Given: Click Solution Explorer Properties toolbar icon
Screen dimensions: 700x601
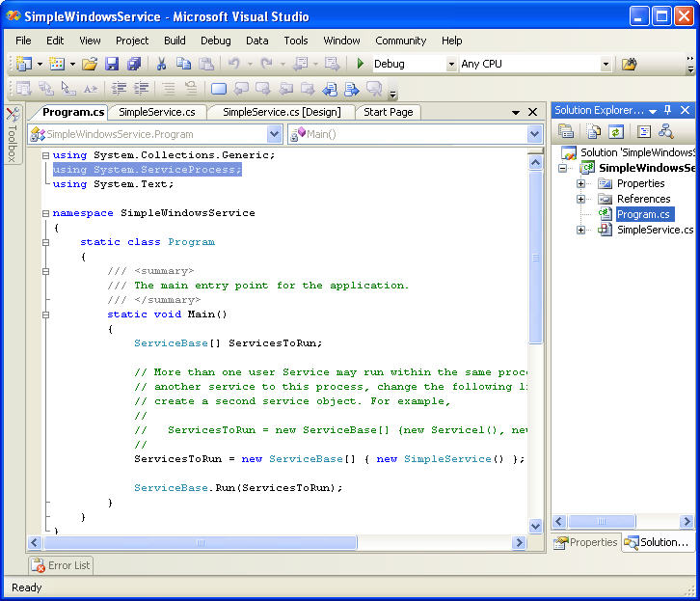Looking at the screenshot, I should (566, 131).
